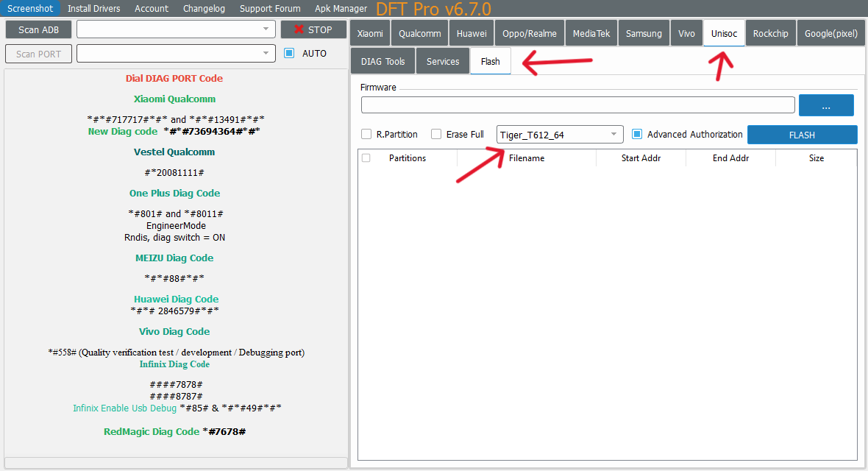
Task: Toggle Advanced Authorization checkbox
Action: [x=638, y=135]
